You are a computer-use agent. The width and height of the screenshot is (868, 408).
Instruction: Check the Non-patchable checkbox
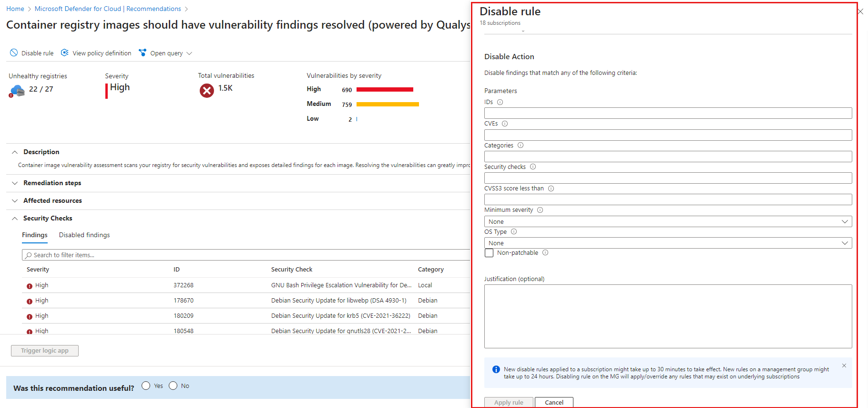pyautogui.click(x=489, y=253)
